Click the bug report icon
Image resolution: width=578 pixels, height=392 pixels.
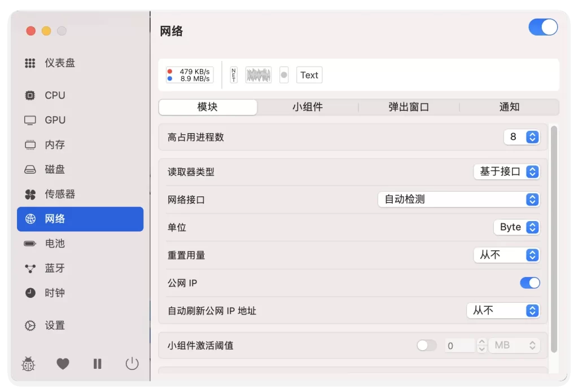[x=28, y=364]
